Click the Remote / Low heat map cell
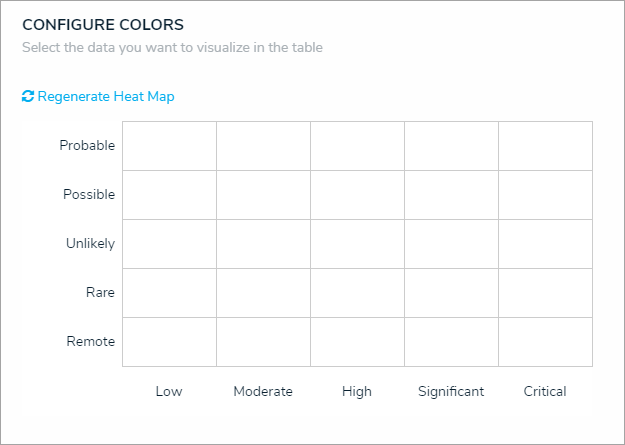Viewport: 625px width, 445px height. coord(169,342)
